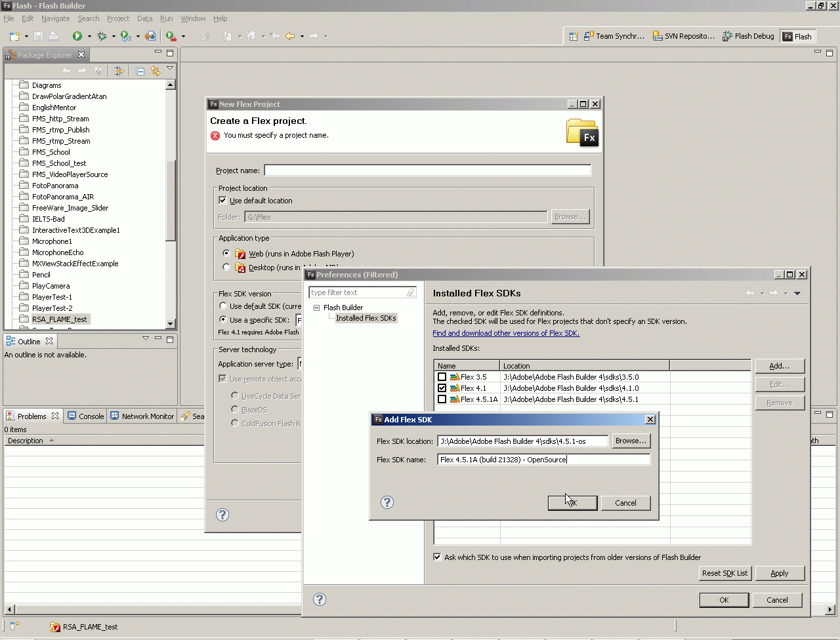Select the Flash perspective button
This screenshot has width=840, height=640.
797,36
